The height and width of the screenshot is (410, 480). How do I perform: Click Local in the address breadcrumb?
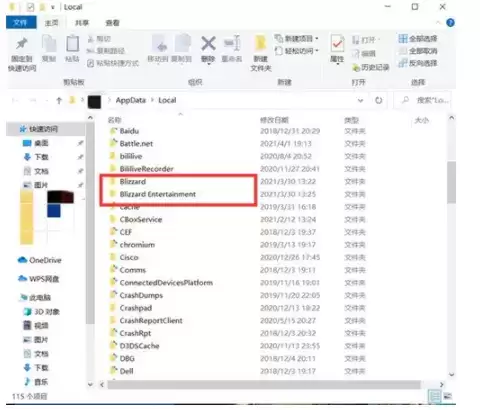(x=167, y=100)
